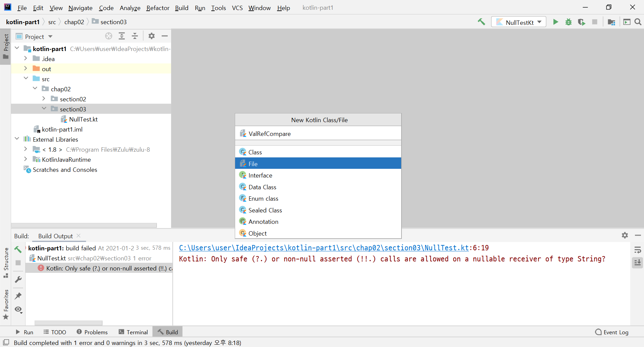The height and width of the screenshot is (347, 644).
Task: Choose Annotation in dialog
Action: (318, 221)
